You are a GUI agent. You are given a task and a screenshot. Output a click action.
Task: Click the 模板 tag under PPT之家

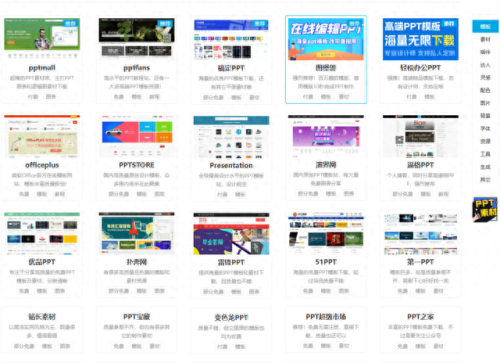click(421, 346)
